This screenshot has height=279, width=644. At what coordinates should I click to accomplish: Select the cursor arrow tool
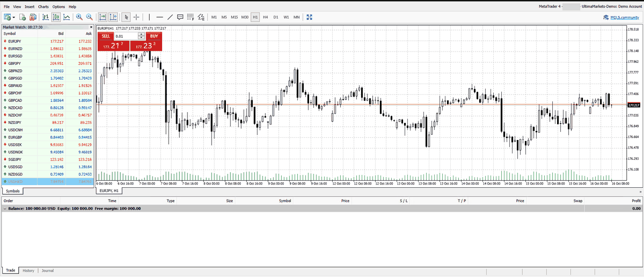pyautogui.click(x=126, y=17)
